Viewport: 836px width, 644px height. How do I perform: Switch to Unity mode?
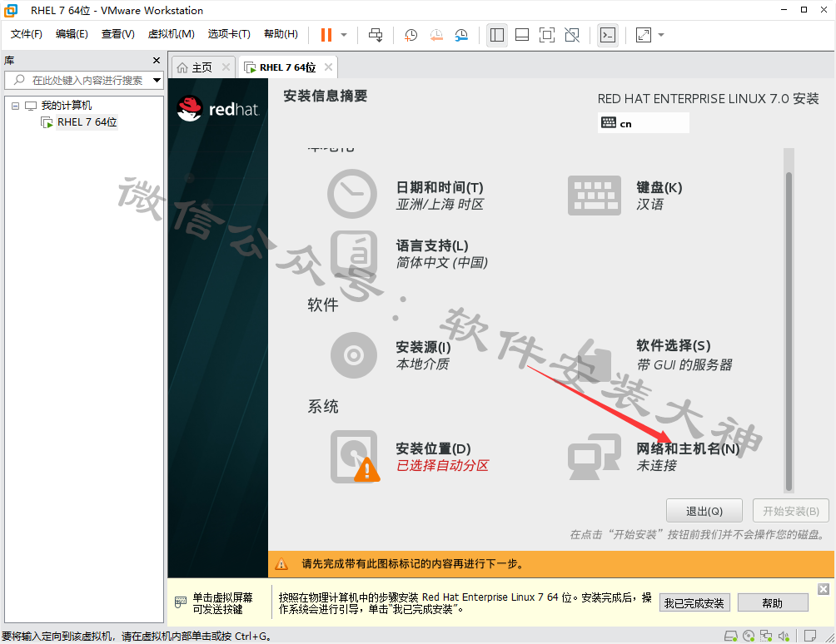(572, 35)
